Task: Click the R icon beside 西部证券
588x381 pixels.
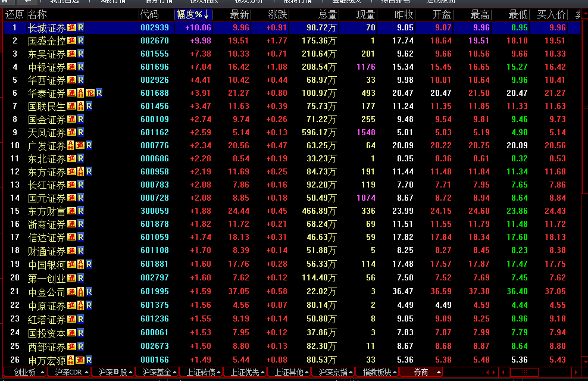Action: click(80, 346)
